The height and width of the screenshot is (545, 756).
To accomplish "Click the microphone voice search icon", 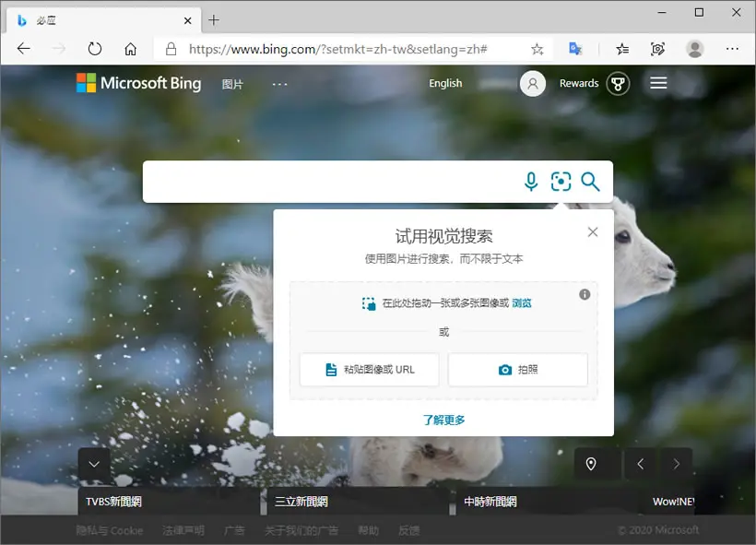I will click(x=531, y=182).
